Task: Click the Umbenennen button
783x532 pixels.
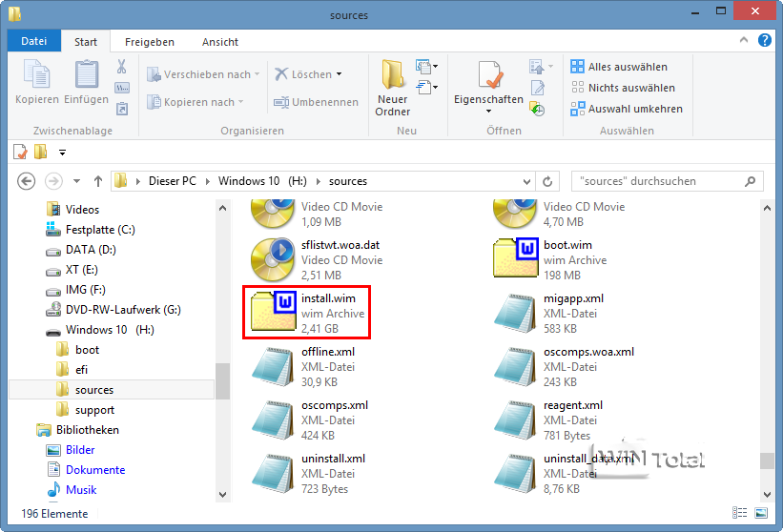Action: tap(316, 102)
